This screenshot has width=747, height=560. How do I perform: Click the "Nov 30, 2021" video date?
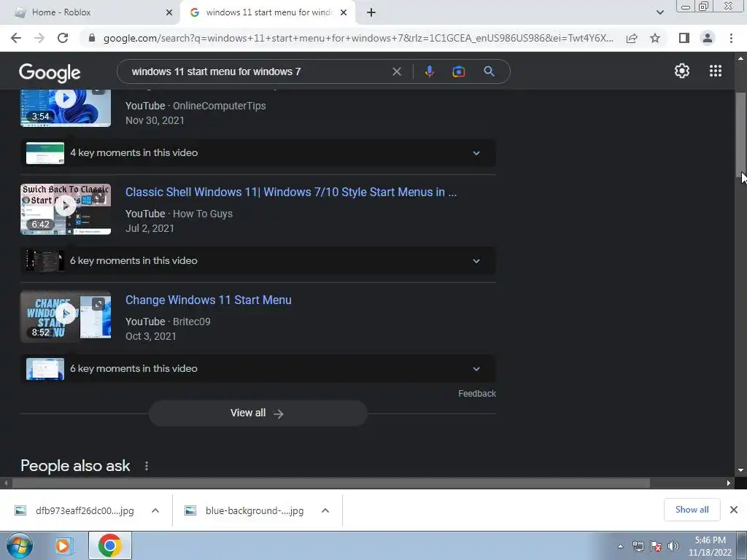click(x=155, y=120)
